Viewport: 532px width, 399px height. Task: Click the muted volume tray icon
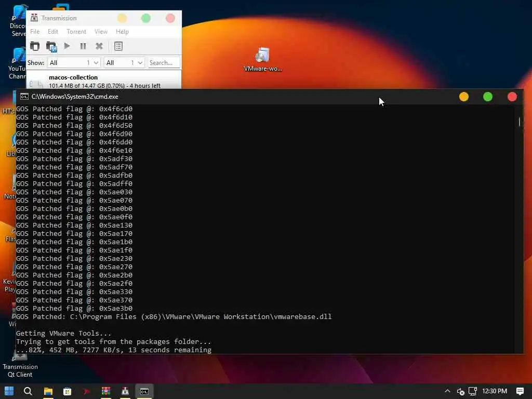pos(460,392)
